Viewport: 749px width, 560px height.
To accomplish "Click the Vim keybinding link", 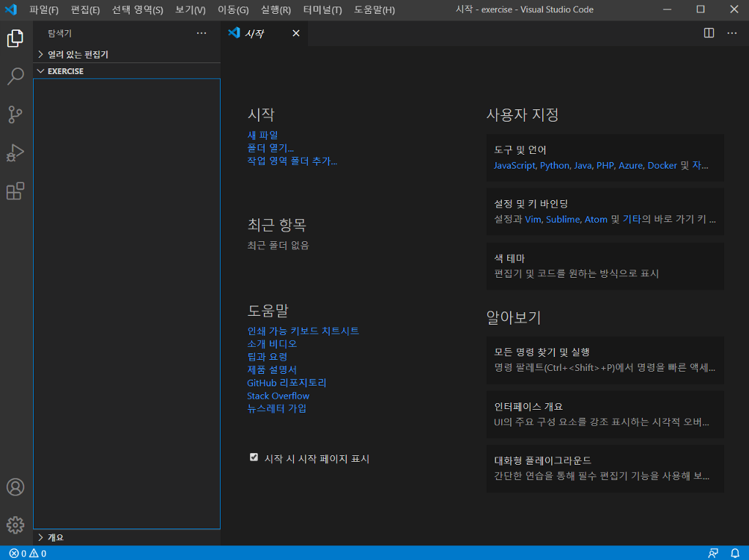I will pos(533,219).
